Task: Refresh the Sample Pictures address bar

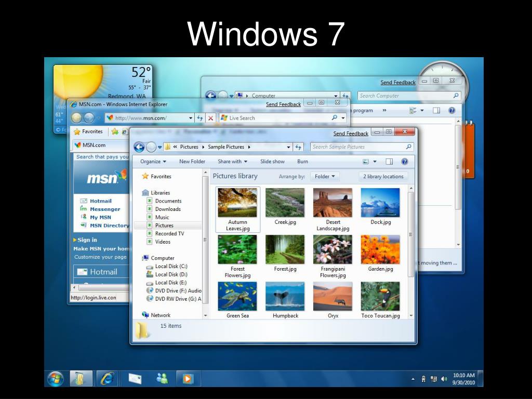Action: [298, 147]
